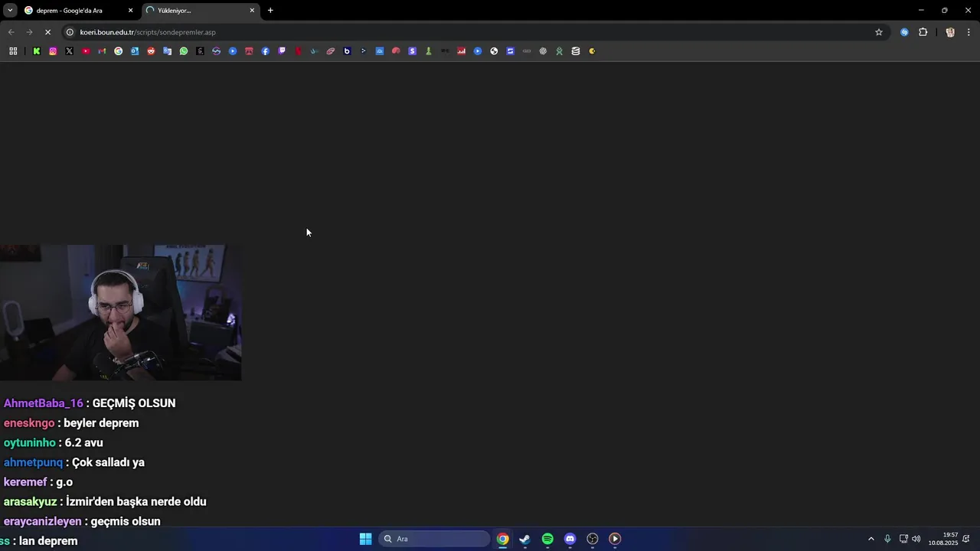Open the Instagram bookmark
Viewport: 980px width, 551px height.
click(53, 51)
